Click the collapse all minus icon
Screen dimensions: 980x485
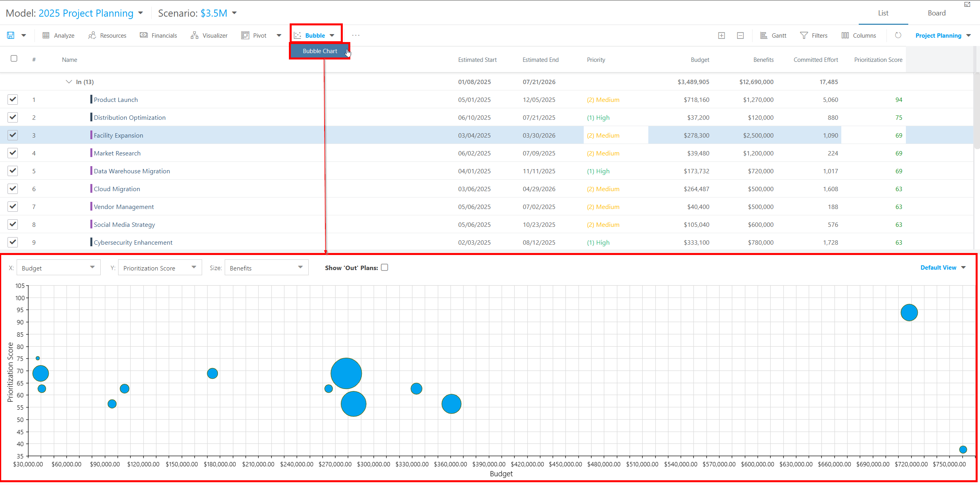740,35
